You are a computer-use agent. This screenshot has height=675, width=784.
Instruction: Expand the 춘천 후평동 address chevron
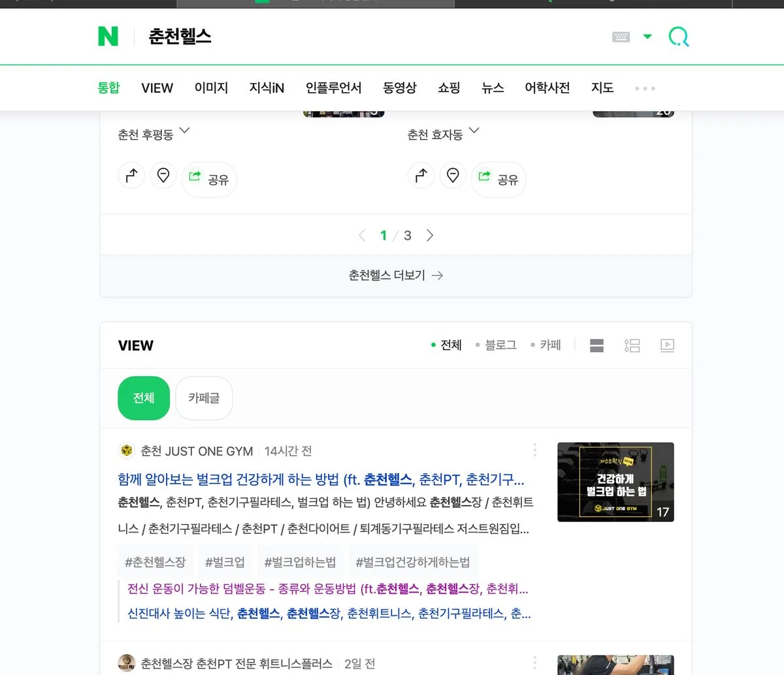(184, 131)
